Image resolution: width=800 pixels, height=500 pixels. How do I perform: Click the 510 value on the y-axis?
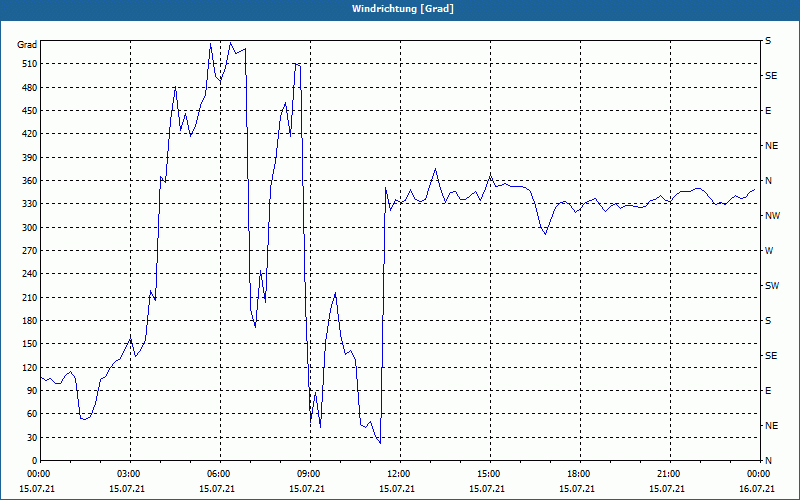pyautogui.click(x=30, y=64)
